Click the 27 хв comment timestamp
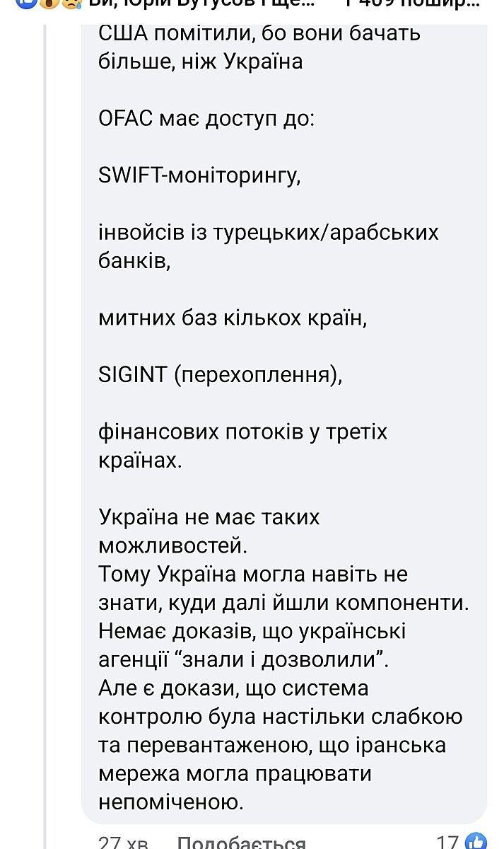The width and height of the screenshot is (504, 849). (x=122, y=843)
